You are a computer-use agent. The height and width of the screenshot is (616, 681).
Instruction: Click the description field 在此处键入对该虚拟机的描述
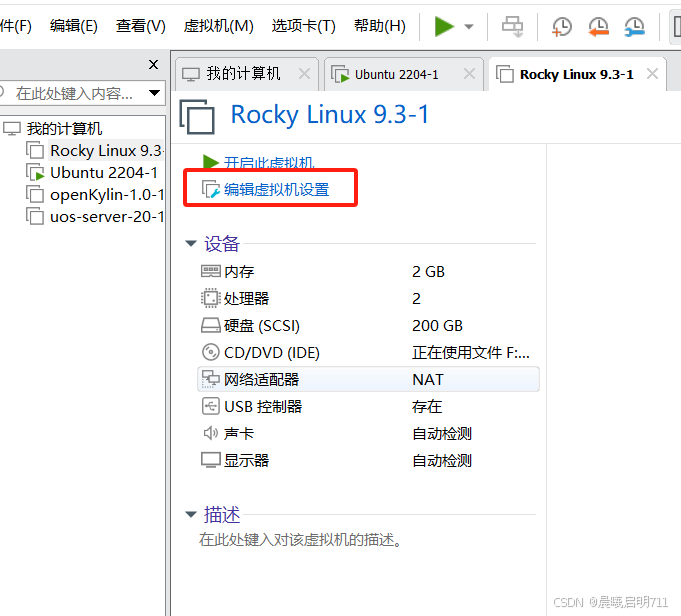coord(300,540)
